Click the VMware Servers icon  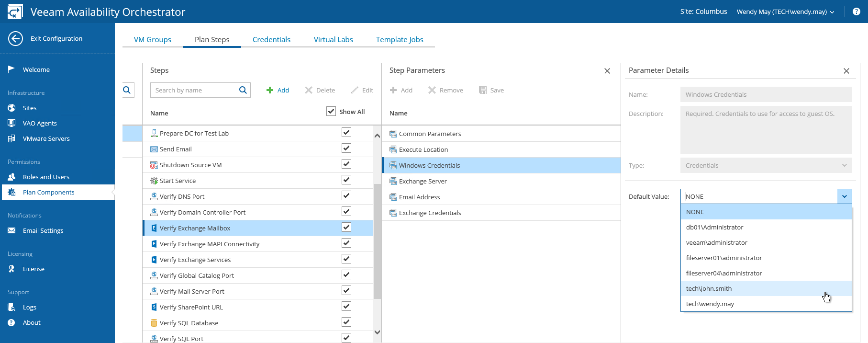[11, 138]
